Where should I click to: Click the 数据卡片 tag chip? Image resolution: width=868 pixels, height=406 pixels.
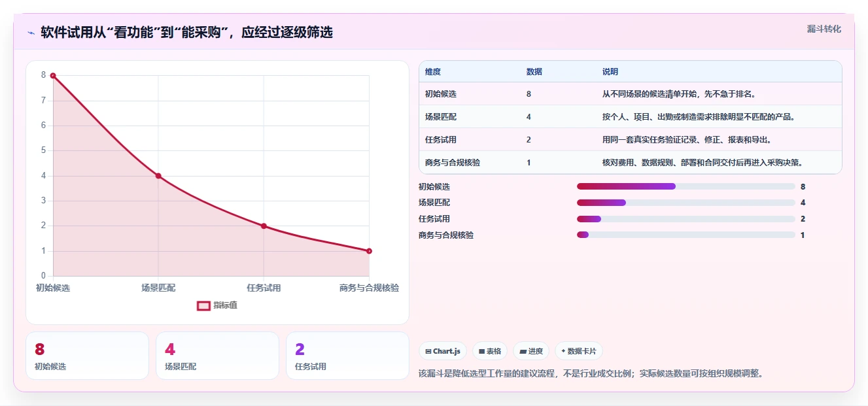pyautogui.click(x=579, y=351)
